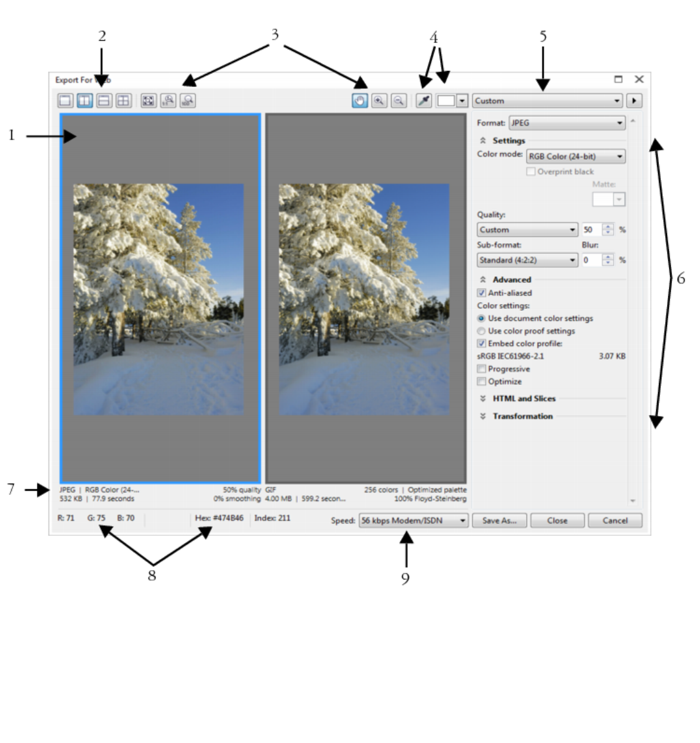
Task: Click the 1:1 actual size zoom icon
Action: [168, 101]
